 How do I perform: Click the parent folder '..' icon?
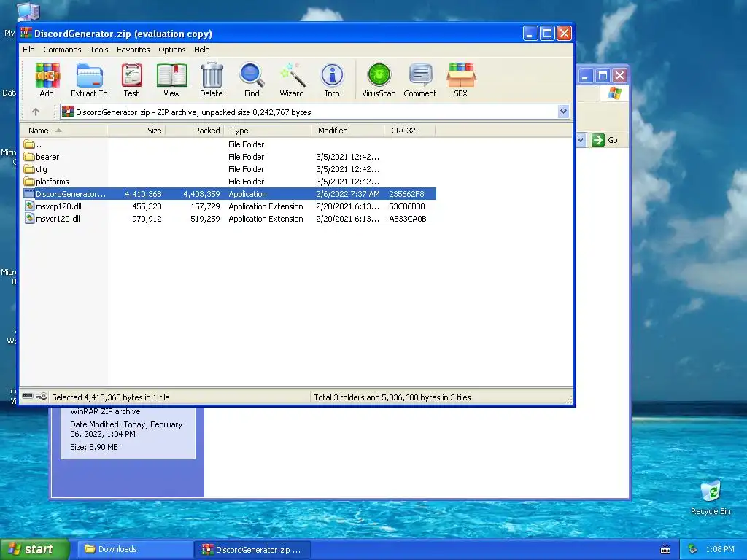click(x=29, y=144)
